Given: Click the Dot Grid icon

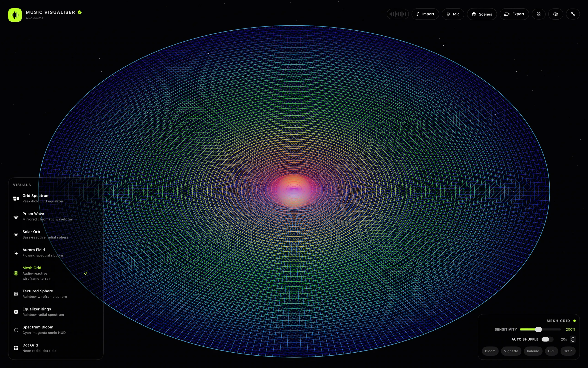Looking at the screenshot, I should click(x=16, y=348).
